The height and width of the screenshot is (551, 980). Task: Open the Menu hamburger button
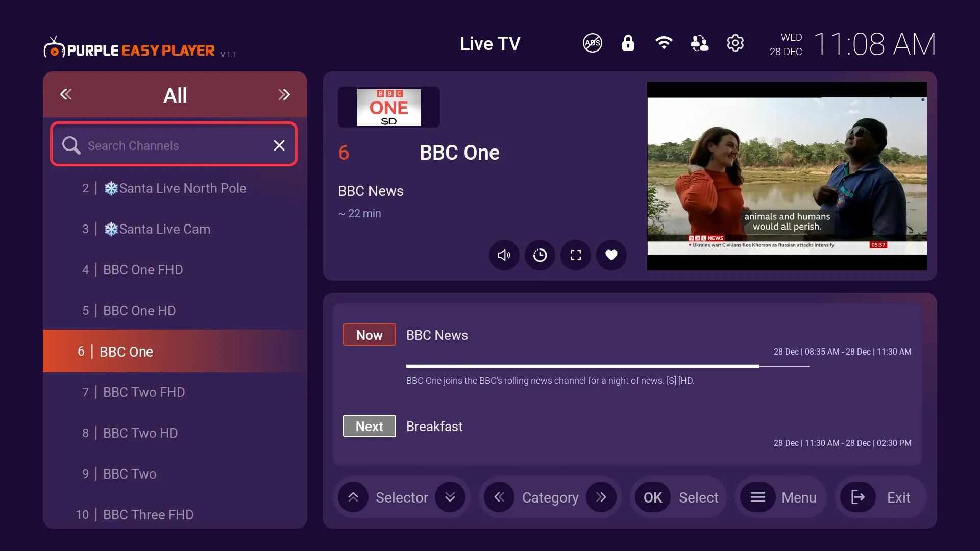tap(758, 497)
